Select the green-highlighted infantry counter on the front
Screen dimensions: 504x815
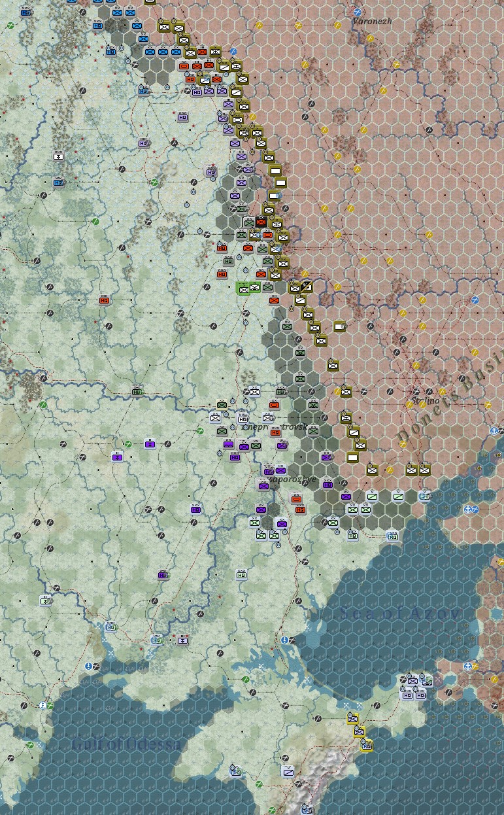tap(243, 288)
